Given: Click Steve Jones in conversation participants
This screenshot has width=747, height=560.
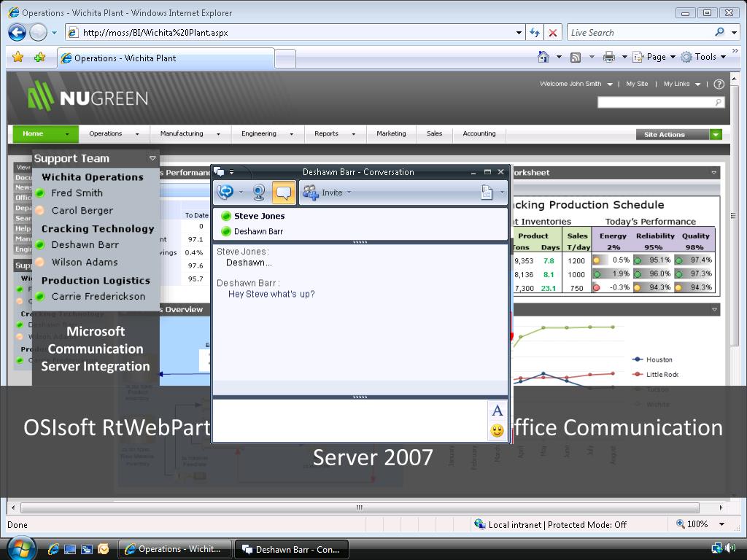Looking at the screenshot, I should [x=259, y=216].
